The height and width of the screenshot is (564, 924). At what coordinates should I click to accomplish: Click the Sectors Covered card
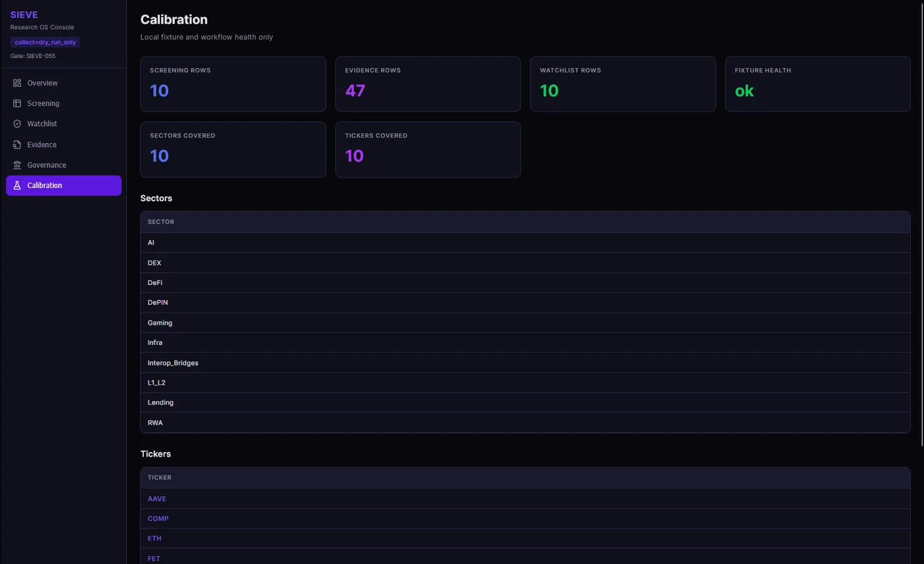pos(233,150)
